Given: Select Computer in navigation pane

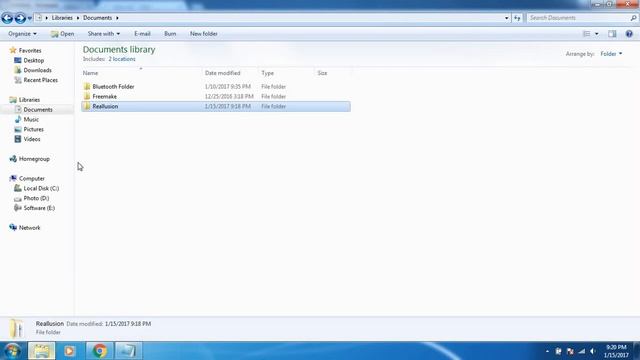Looking at the screenshot, I should pos(31,178).
